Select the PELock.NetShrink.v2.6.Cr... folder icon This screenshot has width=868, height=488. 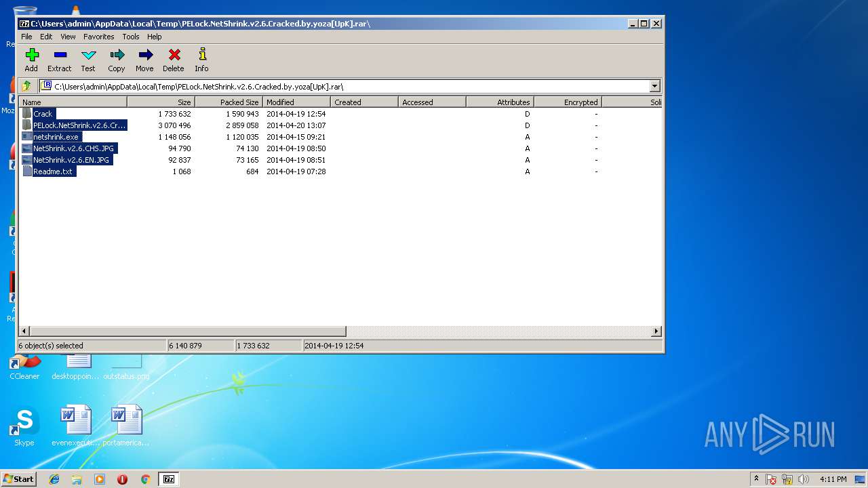click(27, 125)
